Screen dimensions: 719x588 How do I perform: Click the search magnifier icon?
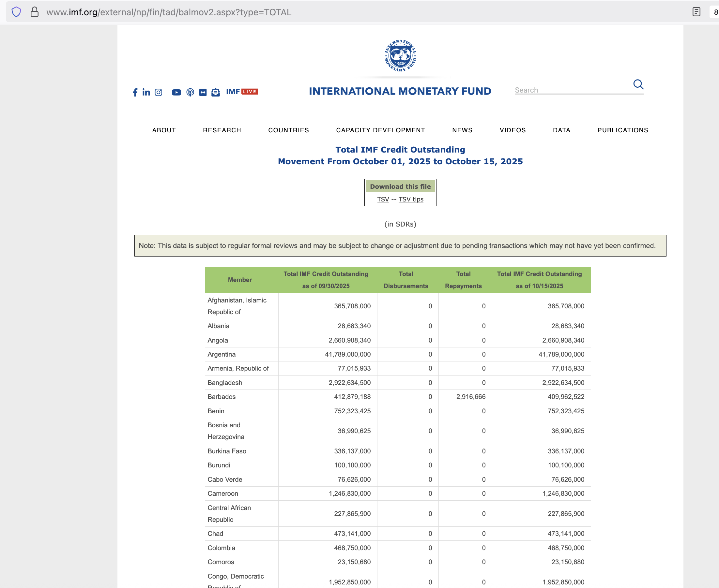click(638, 84)
